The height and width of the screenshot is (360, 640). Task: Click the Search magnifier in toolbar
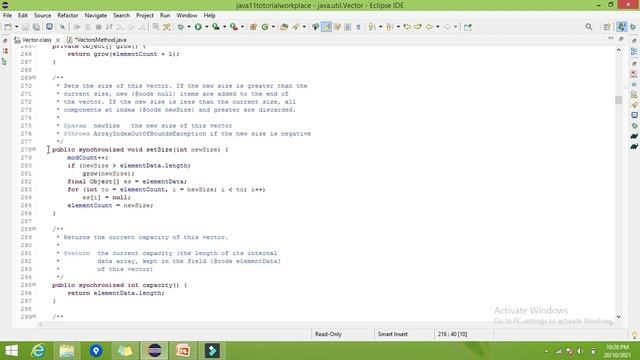click(589, 27)
